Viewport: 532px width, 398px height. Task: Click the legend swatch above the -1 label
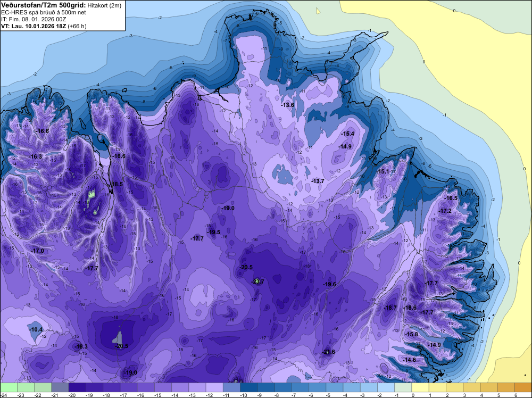(403, 387)
